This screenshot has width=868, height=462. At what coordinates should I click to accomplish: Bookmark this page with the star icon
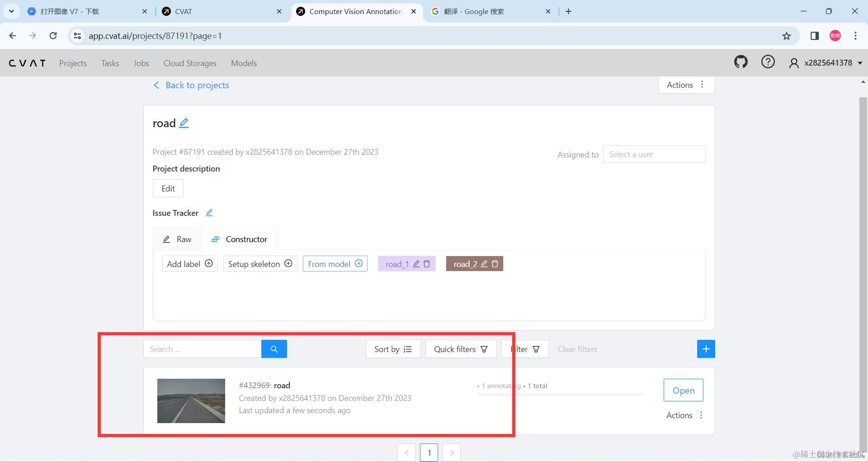[787, 36]
